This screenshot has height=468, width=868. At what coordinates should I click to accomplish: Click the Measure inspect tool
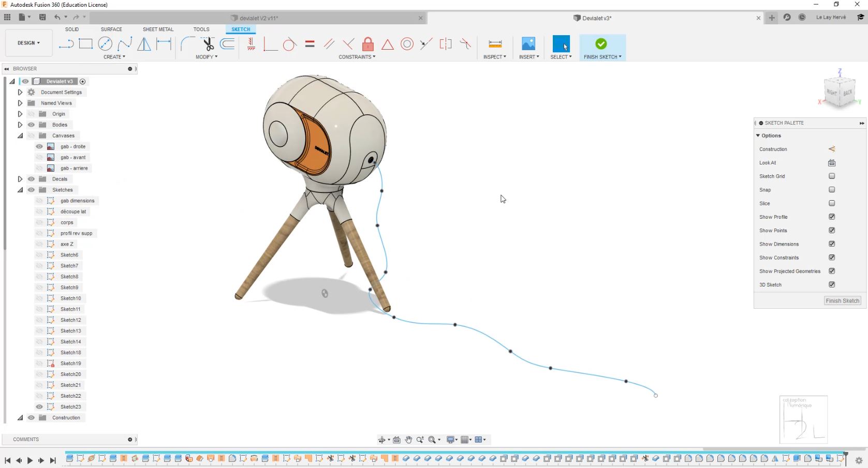(x=495, y=44)
